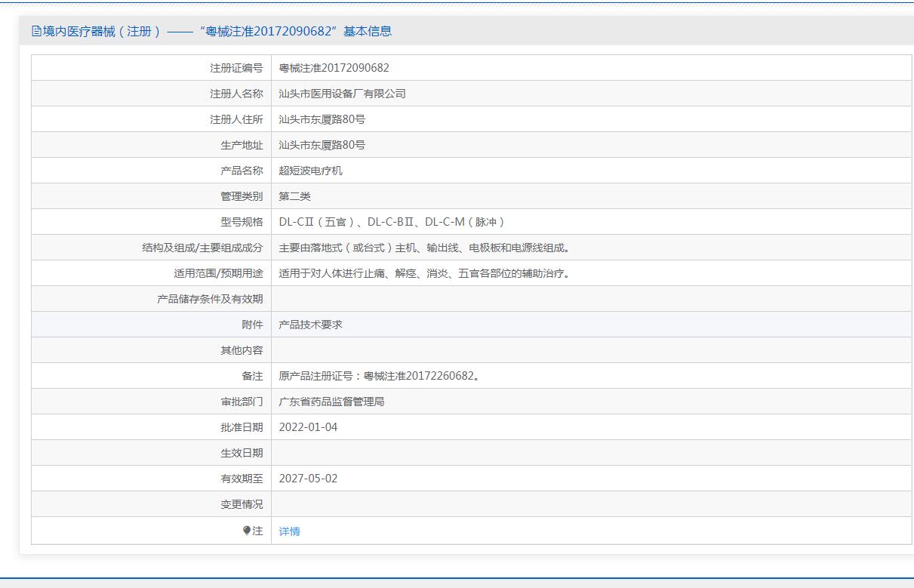Open the 详情 link in the 注 row
The image size is (914, 588).
point(289,531)
